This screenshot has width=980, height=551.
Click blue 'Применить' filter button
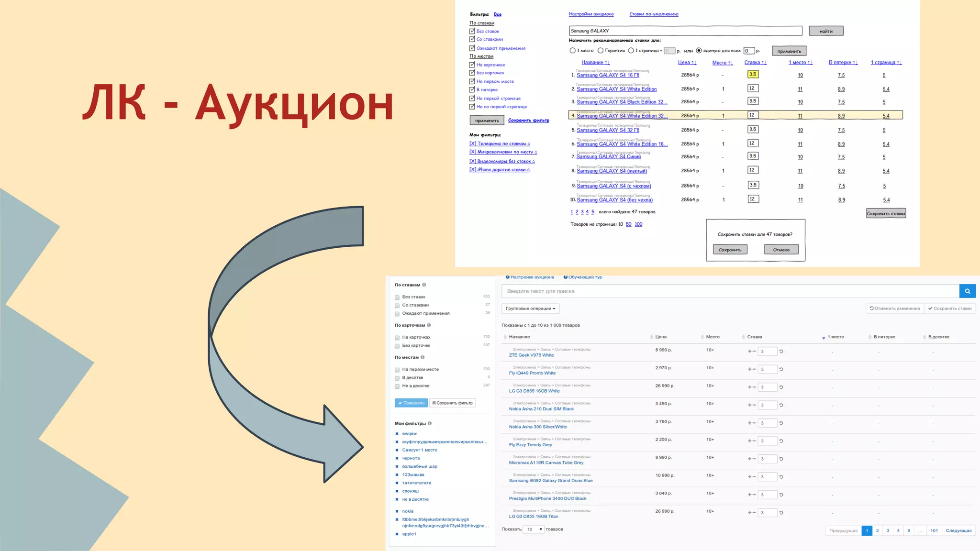(x=411, y=403)
